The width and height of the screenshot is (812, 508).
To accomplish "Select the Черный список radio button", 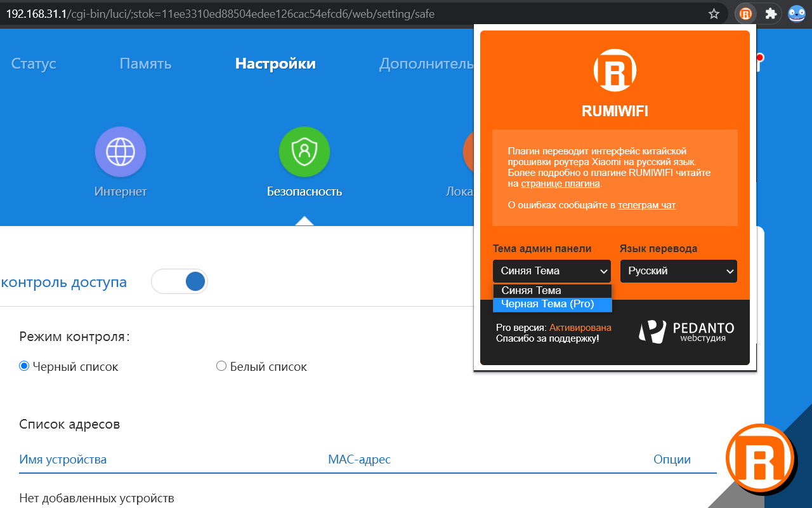I will 24,366.
